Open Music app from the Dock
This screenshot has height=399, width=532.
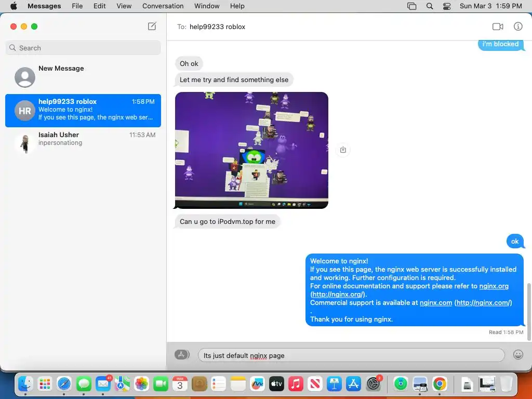coord(296,384)
